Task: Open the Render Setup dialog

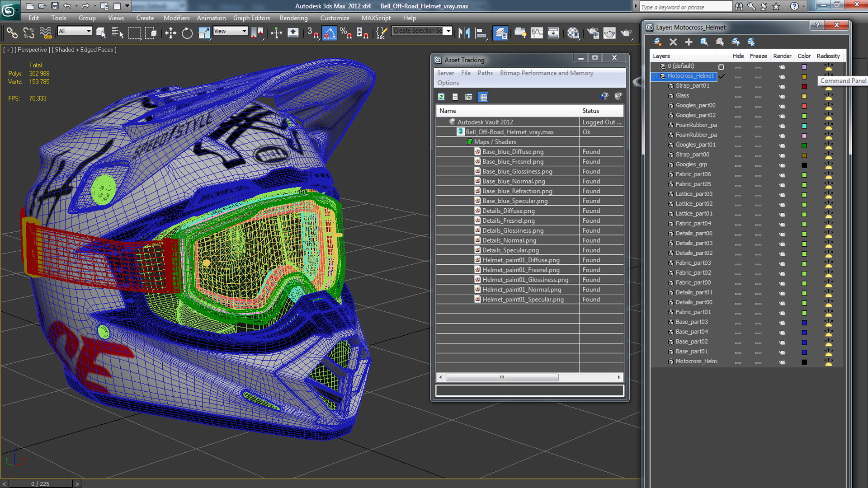Action: (x=593, y=33)
